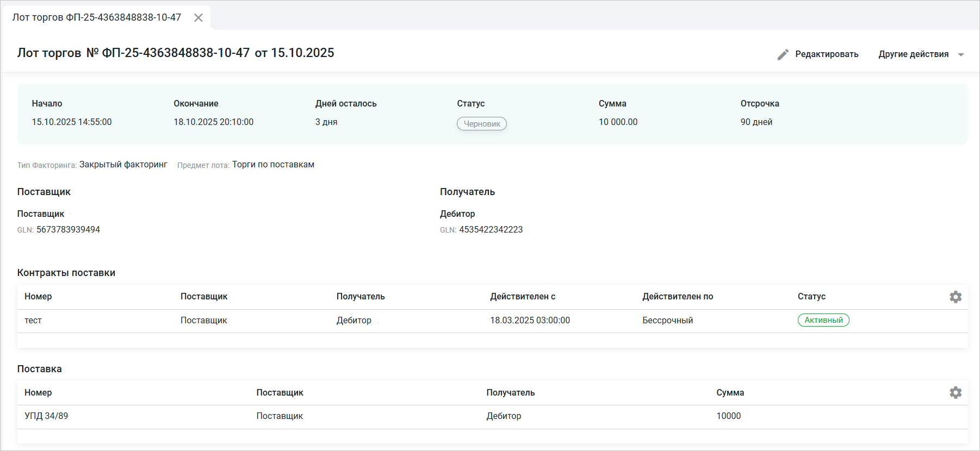The height and width of the screenshot is (451, 980).
Task: Open the contract numbered тест
Action: (x=33, y=321)
